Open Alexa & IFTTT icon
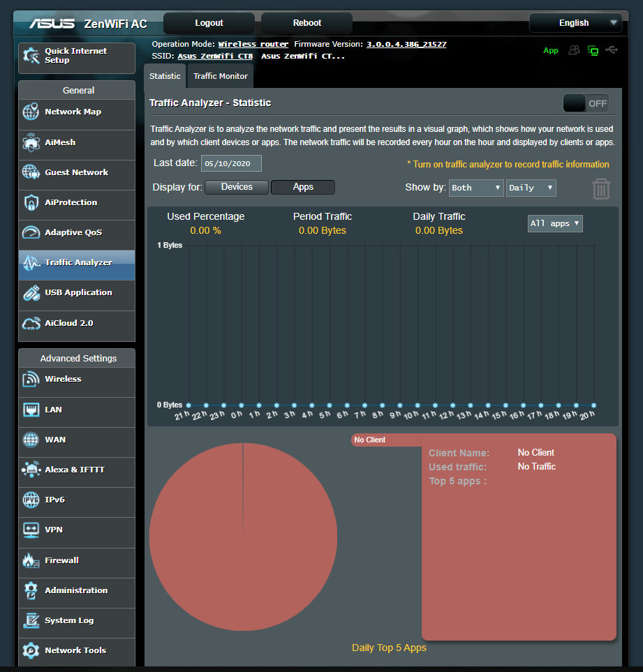The height and width of the screenshot is (672, 643). 31,470
